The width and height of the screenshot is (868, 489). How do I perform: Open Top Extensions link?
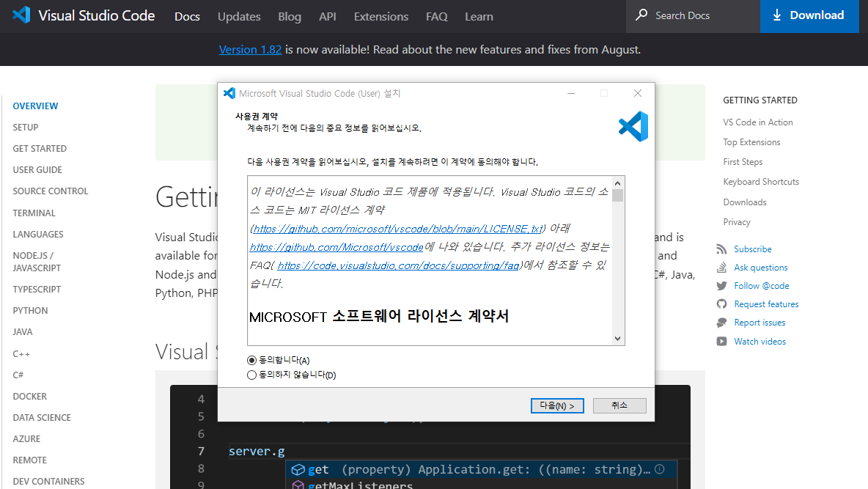(x=751, y=142)
